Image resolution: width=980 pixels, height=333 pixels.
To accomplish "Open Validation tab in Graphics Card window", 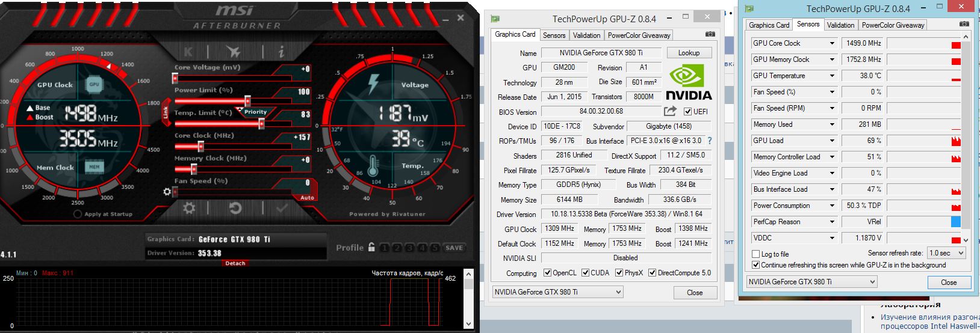I will coord(586,35).
